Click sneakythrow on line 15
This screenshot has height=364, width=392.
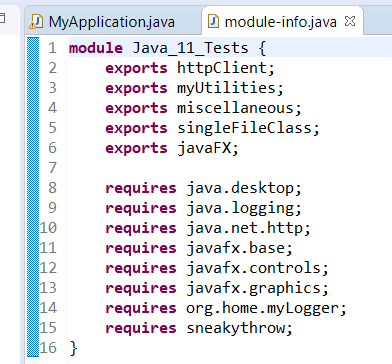(235, 328)
